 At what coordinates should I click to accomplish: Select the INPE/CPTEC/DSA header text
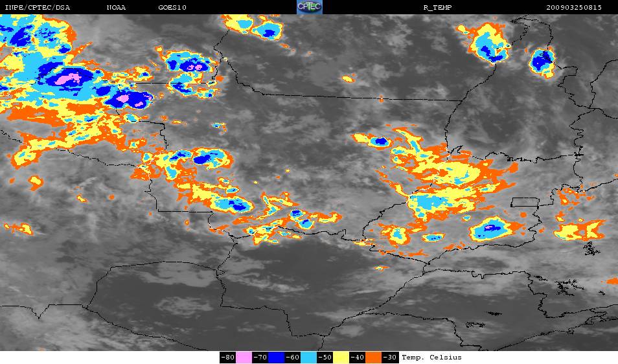click(38, 8)
